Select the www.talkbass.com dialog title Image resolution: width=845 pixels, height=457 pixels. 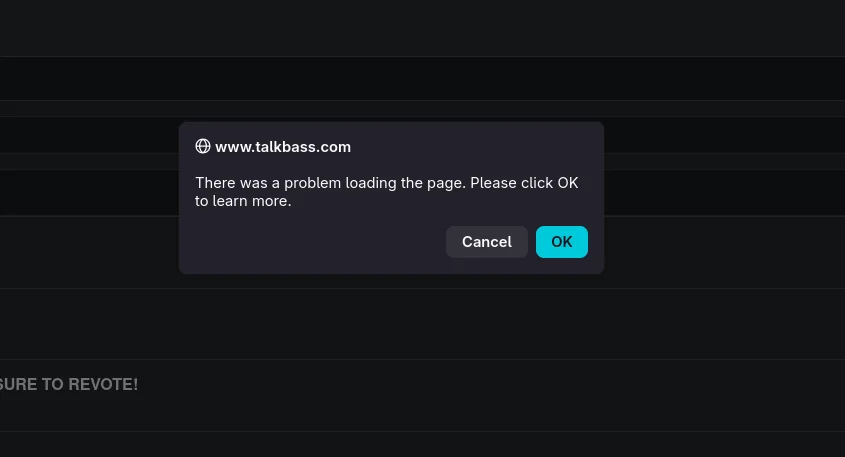pyautogui.click(x=283, y=147)
